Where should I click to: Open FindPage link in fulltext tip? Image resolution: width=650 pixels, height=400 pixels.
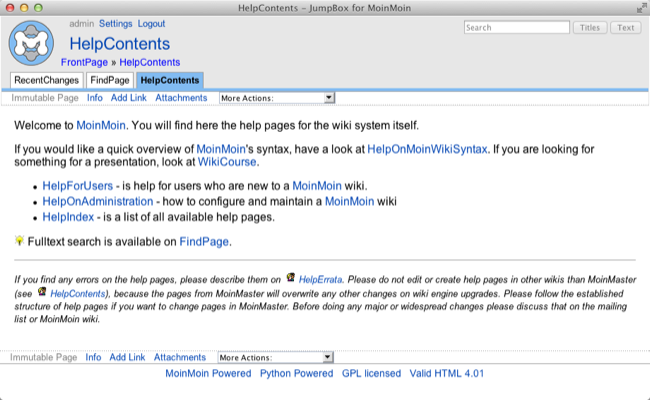pyautogui.click(x=204, y=242)
